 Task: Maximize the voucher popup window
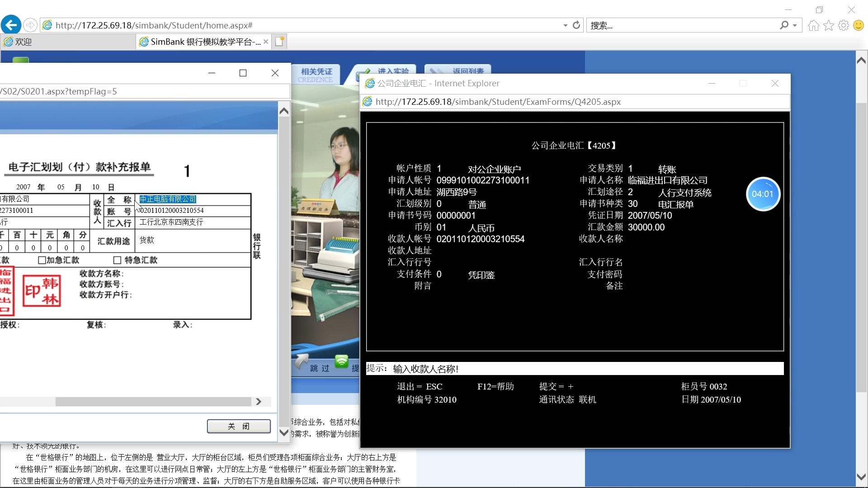pyautogui.click(x=243, y=73)
